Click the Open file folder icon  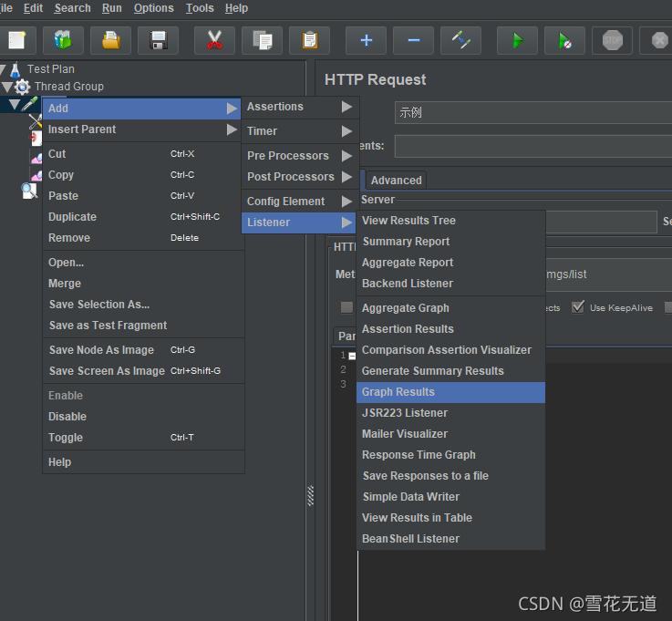coord(111,40)
